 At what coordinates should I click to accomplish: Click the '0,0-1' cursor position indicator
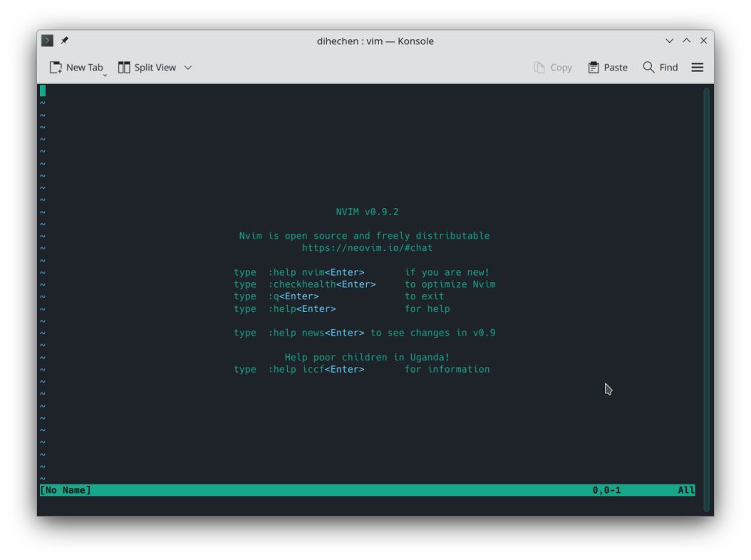coord(606,490)
